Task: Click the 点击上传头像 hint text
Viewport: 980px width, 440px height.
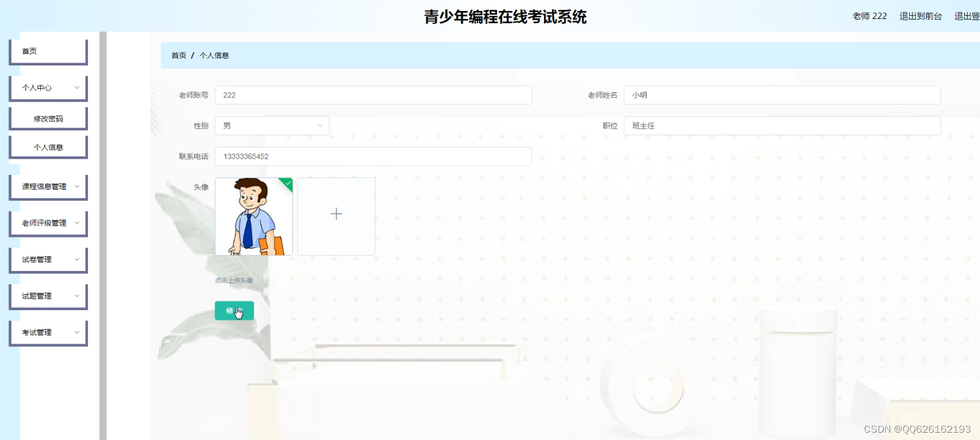Action: 234,281
